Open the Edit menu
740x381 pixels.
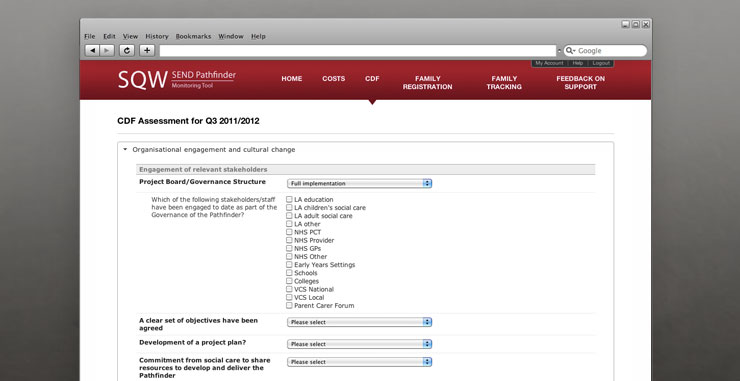click(109, 36)
